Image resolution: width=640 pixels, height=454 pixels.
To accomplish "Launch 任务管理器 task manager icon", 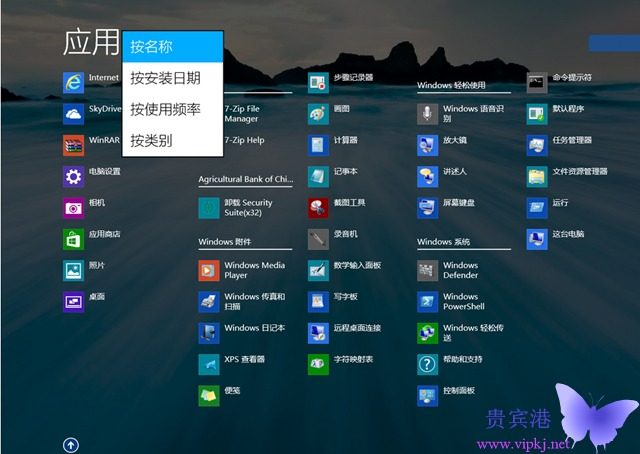I will [x=537, y=145].
